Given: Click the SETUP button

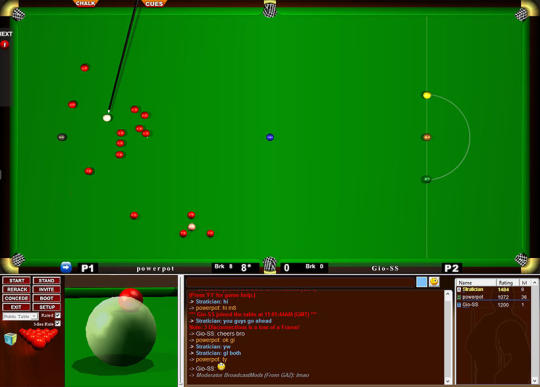Looking at the screenshot, I should point(47,307).
